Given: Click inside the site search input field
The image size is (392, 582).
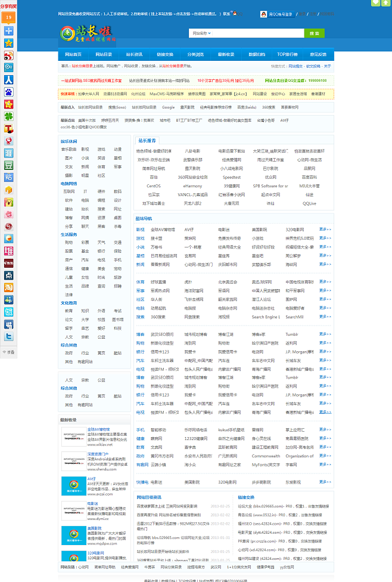Looking at the screenshot, I should [258, 33].
